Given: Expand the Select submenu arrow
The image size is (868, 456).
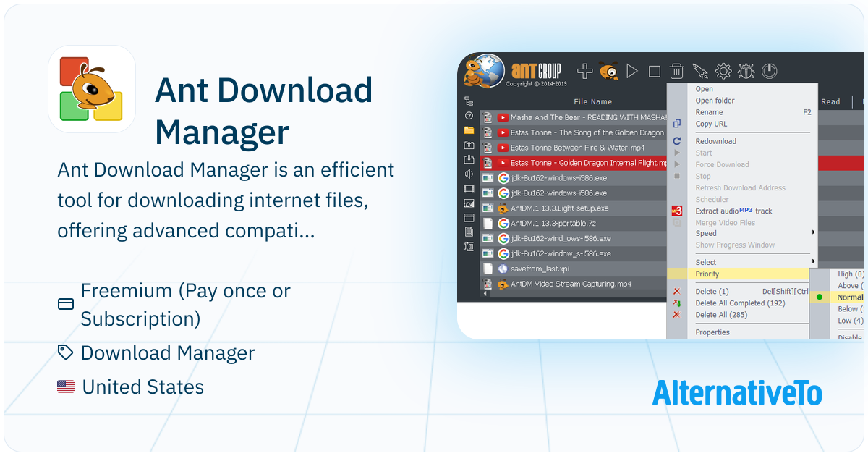Looking at the screenshot, I should click(813, 261).
